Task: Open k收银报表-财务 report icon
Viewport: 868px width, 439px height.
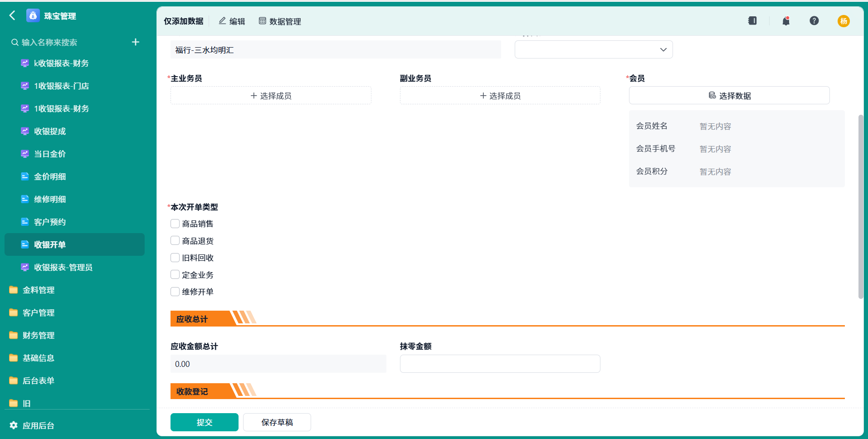Action: (x=25, y=63)
